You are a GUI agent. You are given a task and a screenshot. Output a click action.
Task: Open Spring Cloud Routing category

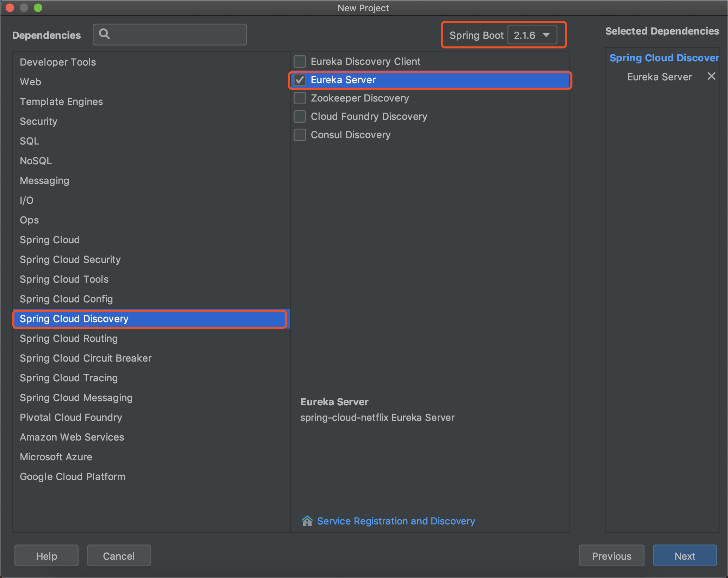pos(151,338)
